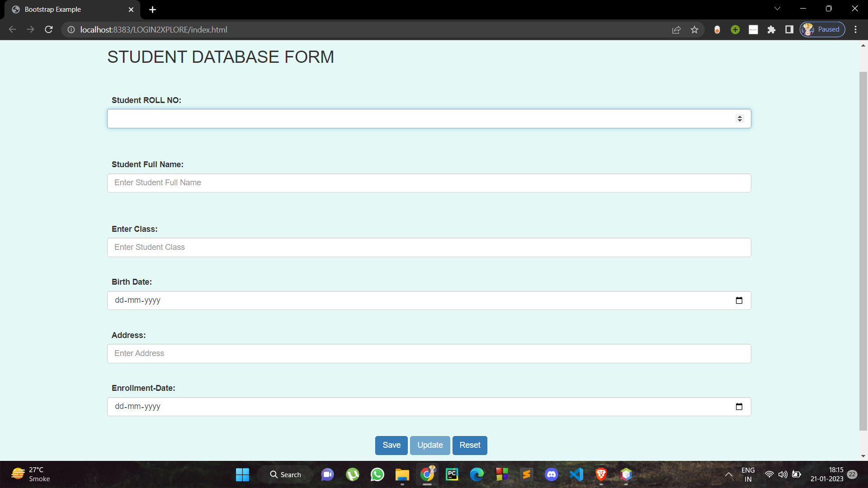
Task: Open the Chrome three-dot menu
Action: [855, 30]
